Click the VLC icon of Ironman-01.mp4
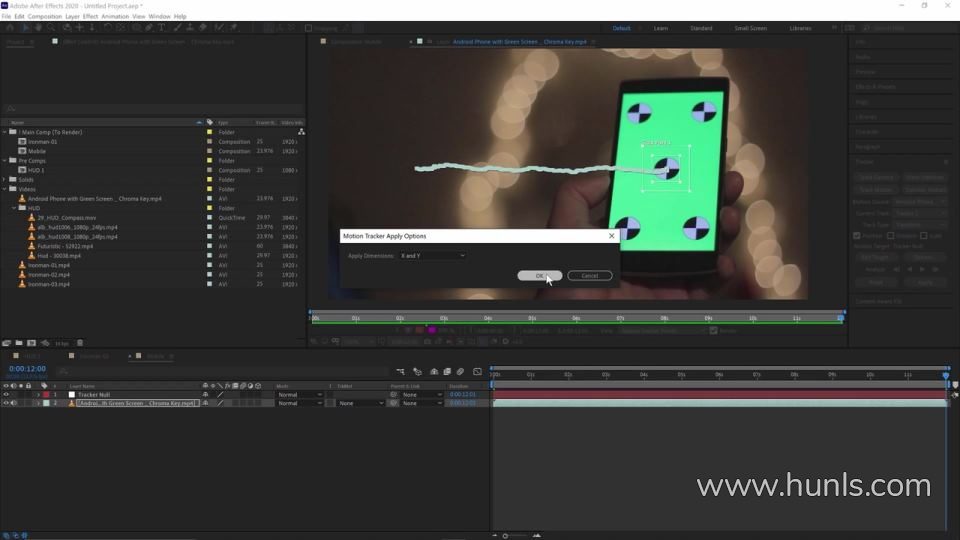Viewport: 960px width, 540px height. click(x=23, y=265)
